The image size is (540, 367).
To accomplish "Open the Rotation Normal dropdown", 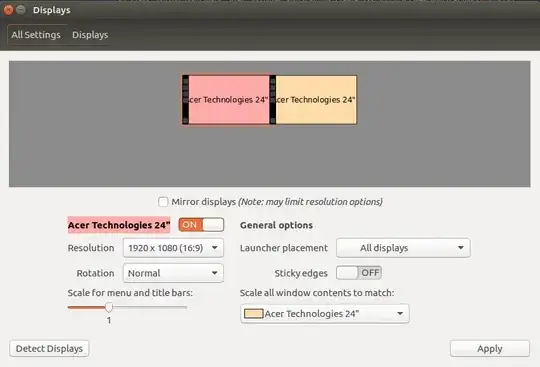I will tap(173, 273).
